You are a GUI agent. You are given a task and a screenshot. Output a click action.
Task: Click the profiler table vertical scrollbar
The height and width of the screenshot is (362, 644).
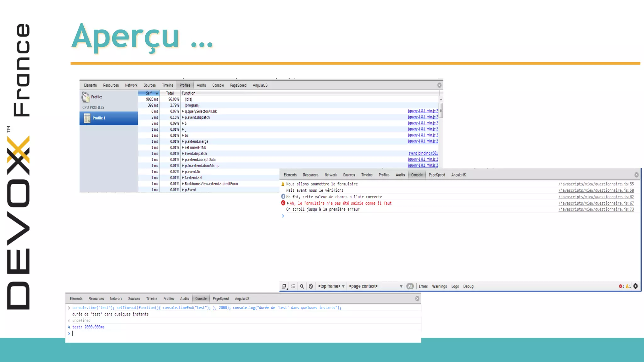click(441, 111)
